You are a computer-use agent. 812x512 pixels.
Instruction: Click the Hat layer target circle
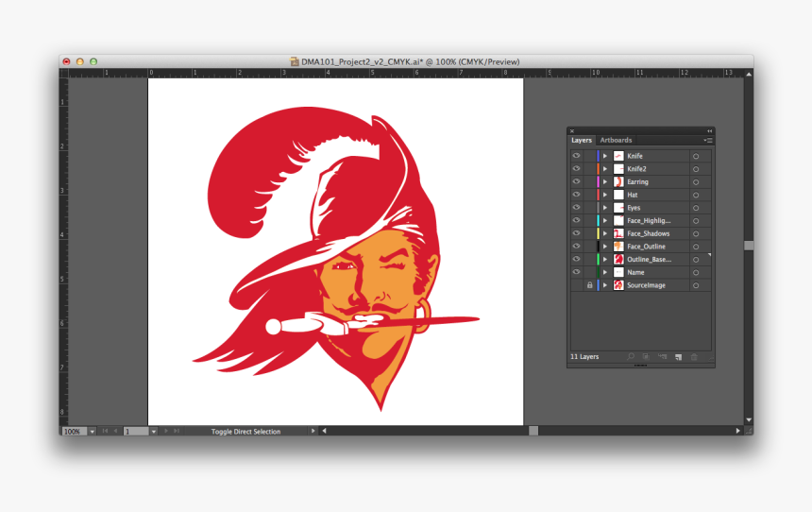696,195
